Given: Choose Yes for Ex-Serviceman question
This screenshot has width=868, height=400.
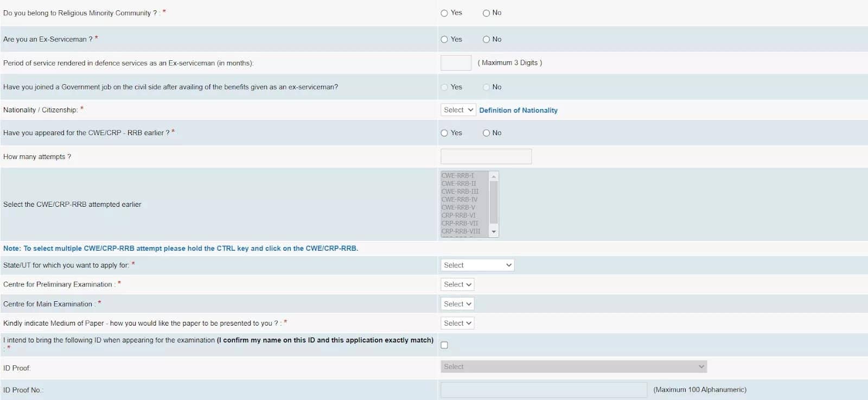Looking at the screenshot, I should tap(444, 40).
